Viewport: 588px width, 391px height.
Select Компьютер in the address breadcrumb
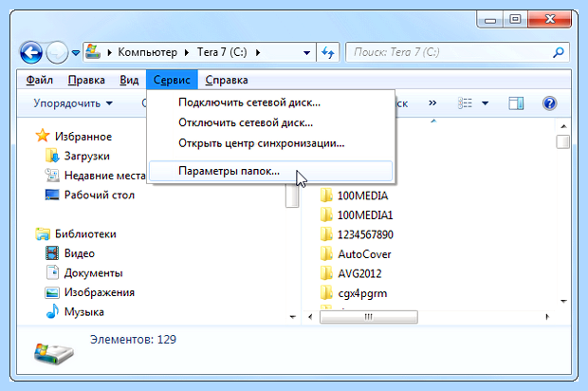click(147, 52)
